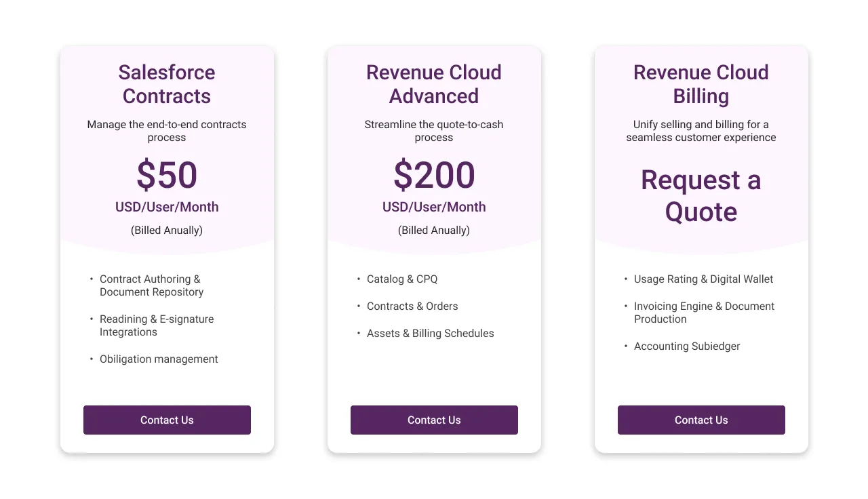The width and height of the screenshot is (868, 499).
Task: Select the Salesforce Contracts plan title
Action: 167,84
